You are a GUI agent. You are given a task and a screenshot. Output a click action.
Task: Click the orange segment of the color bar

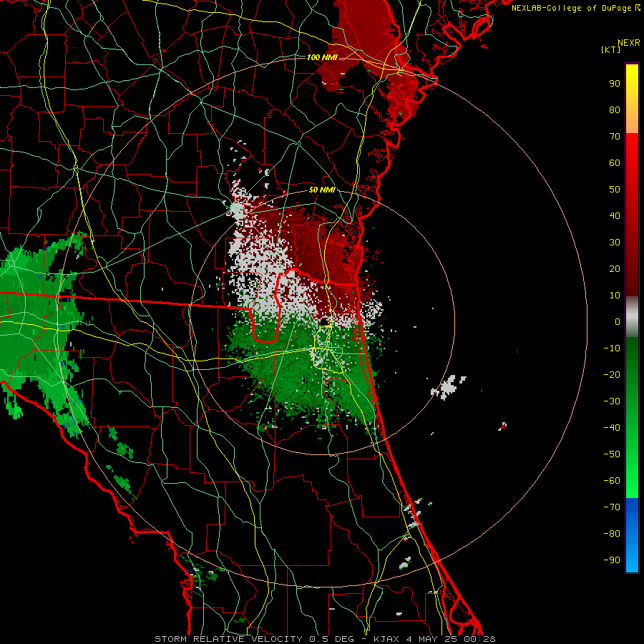coord(632,120)
